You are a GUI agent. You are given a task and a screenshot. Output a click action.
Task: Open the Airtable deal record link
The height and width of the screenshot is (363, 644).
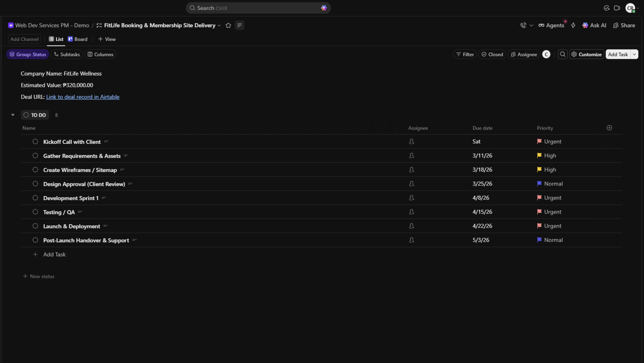tap(83, 97)
